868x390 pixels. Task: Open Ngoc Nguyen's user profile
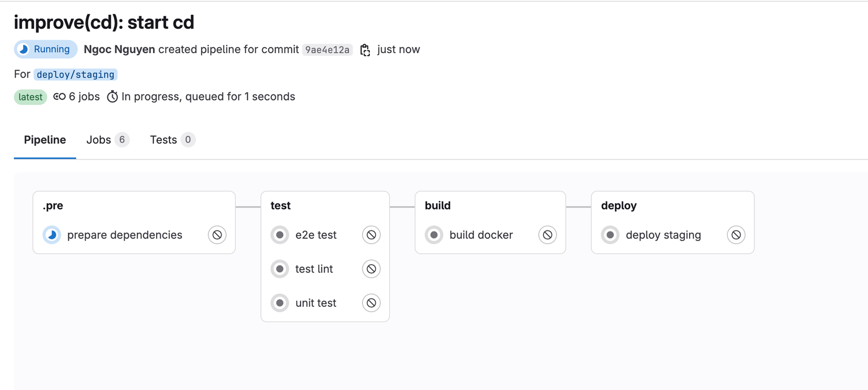(119, 49)
